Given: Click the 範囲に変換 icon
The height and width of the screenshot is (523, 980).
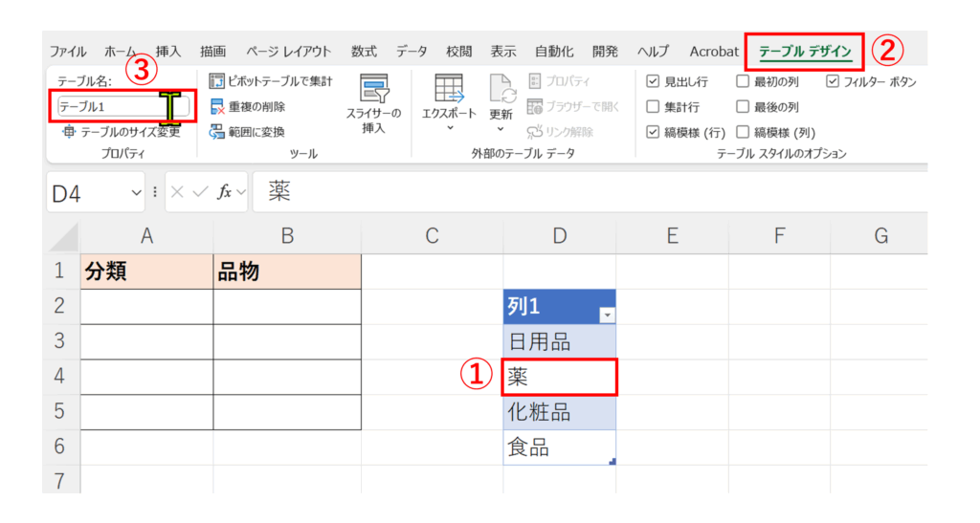Looking at the screenshot, I should 217,132.
